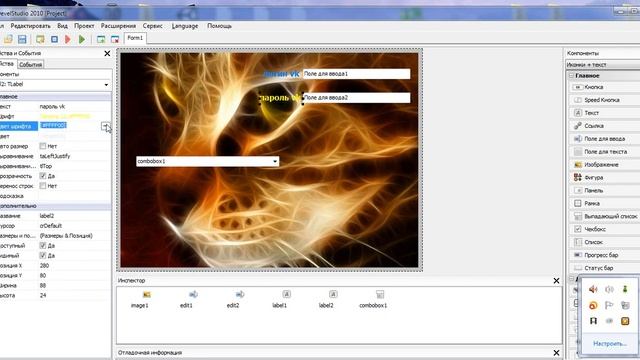
Task: Open the TLabel component selector dropdown
Action: click(x=106, y=84)
